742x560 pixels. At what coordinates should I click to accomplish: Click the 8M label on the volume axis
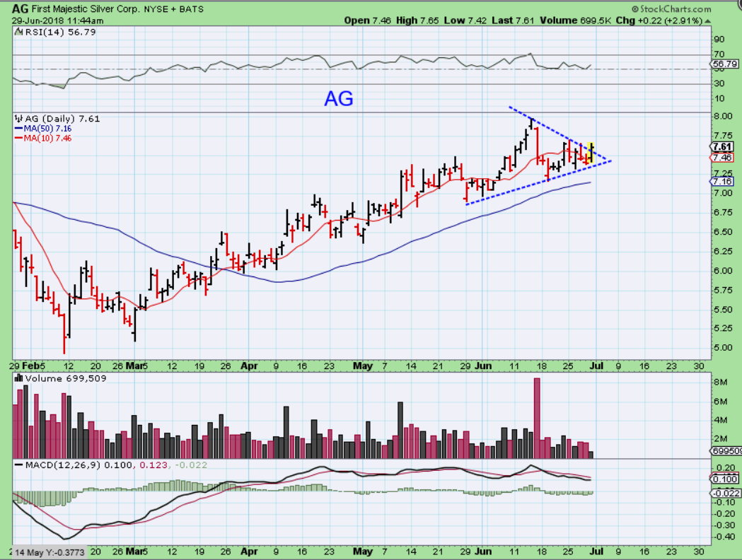[720, 382]
